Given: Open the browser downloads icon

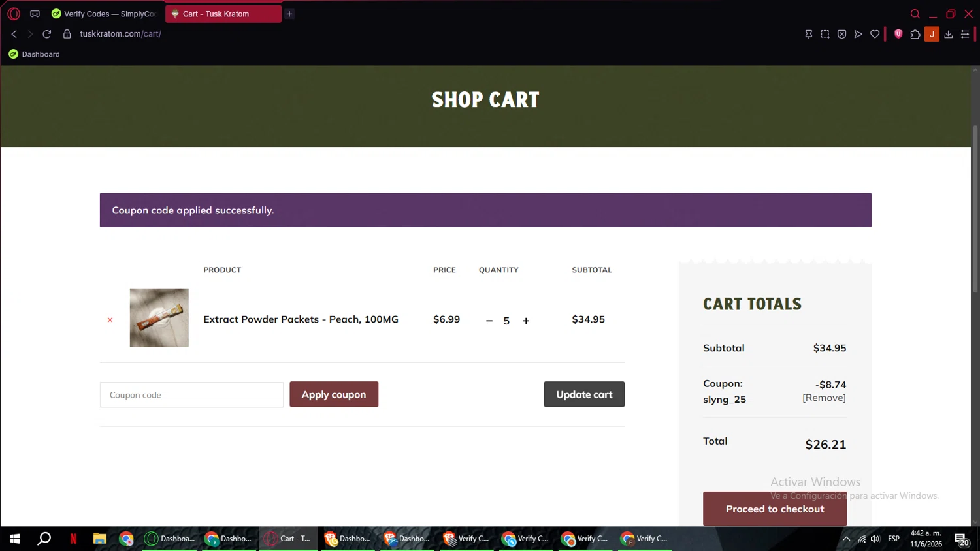Looking at the screenshot, I should click(x=949, y=34).
